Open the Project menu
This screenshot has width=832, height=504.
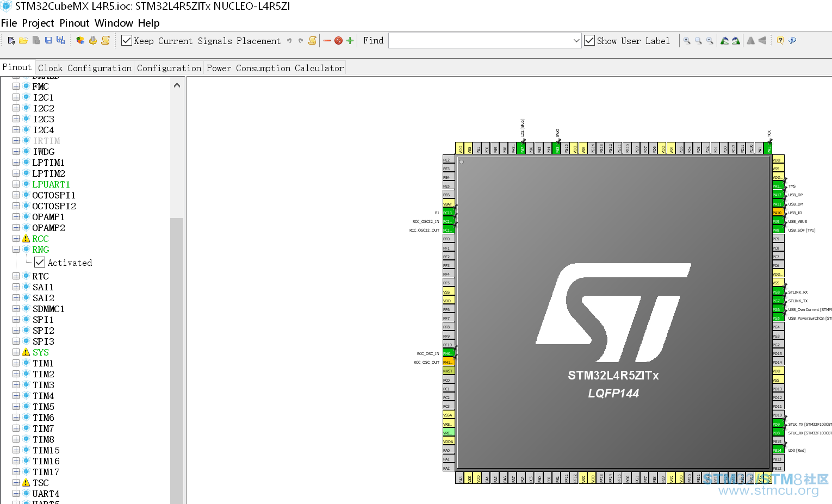[x=38, y=23]
